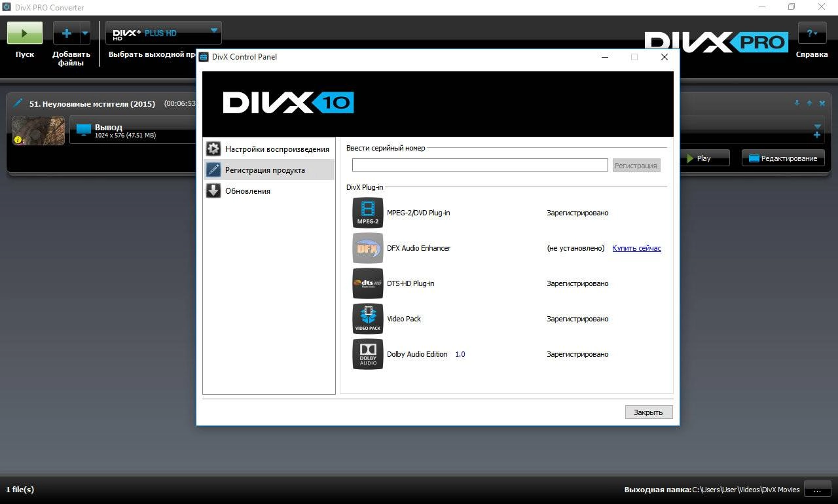Open Редактирование in the converter window

(x=783, y=158)
